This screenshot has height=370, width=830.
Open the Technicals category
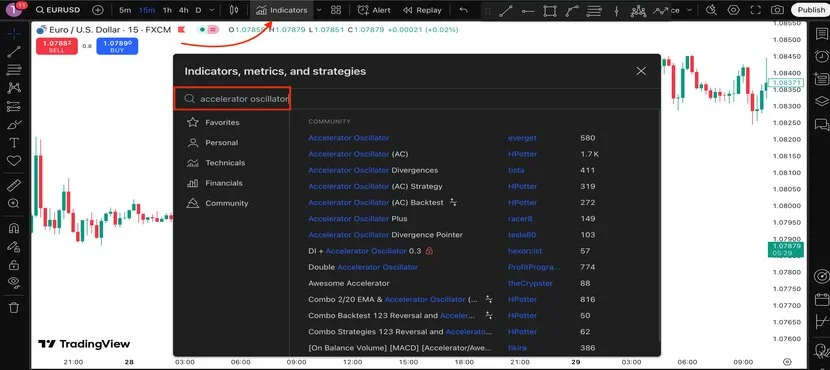tap(216, 163)
